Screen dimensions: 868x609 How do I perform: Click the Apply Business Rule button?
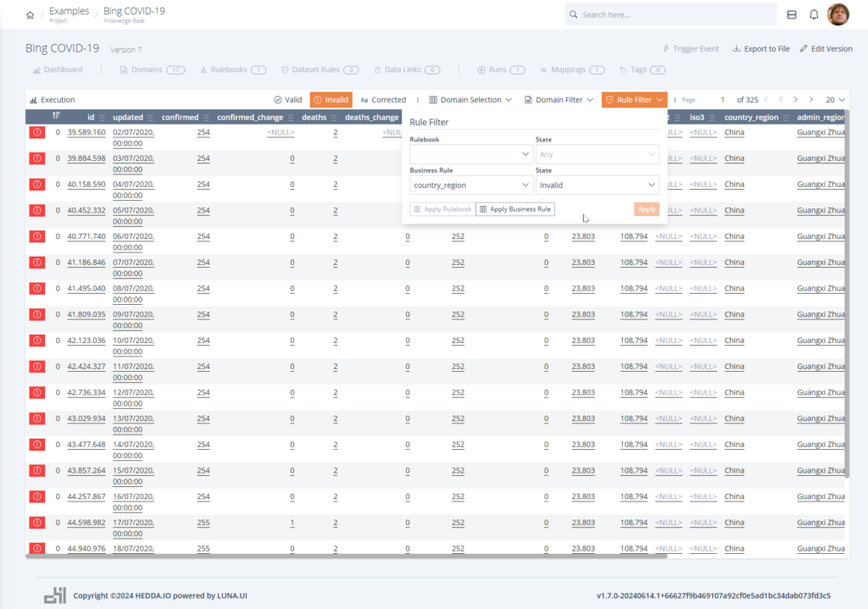point(515,209)
